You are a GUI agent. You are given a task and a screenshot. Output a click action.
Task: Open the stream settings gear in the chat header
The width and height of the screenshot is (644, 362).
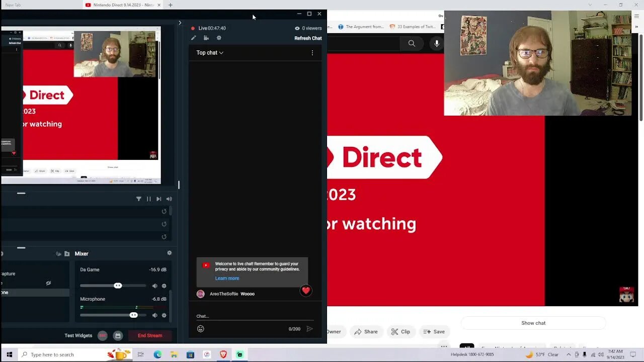[219, 38]
